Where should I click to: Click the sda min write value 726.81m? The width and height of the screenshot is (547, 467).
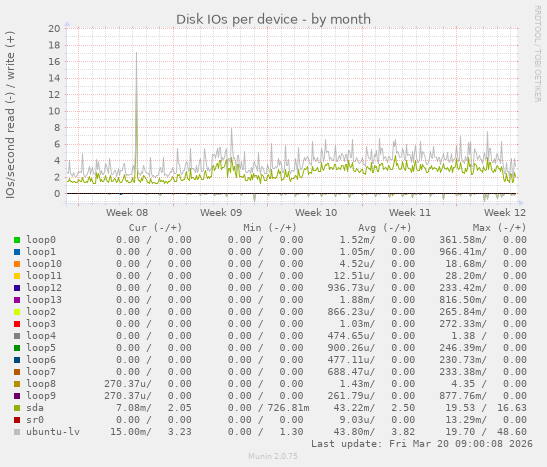289,408
